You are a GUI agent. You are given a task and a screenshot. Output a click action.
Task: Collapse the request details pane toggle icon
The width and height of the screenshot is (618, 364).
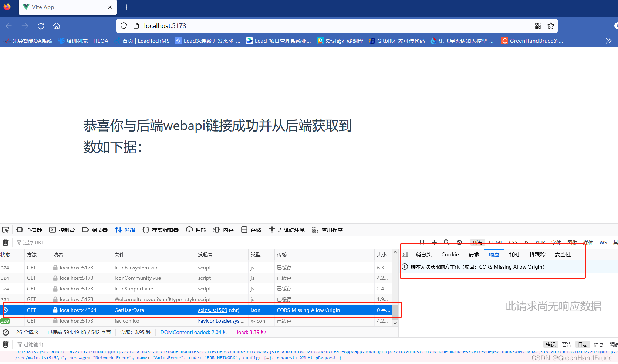(x=405, y=254)
